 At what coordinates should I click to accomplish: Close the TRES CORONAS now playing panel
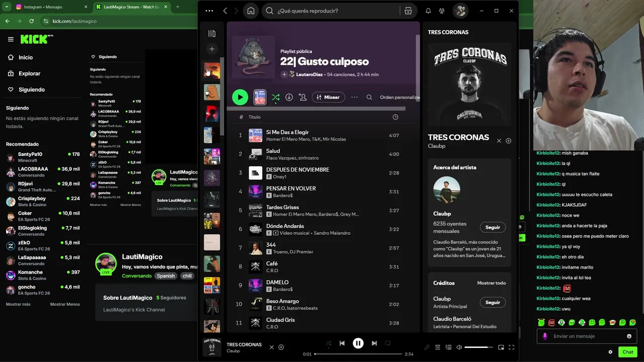pyautogui.click(x=499, y=141)
